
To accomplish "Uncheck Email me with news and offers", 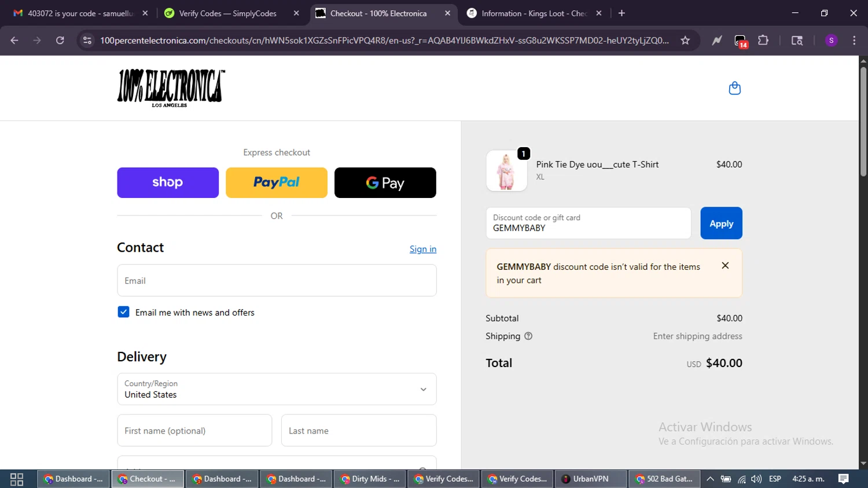I will (123, 312).
